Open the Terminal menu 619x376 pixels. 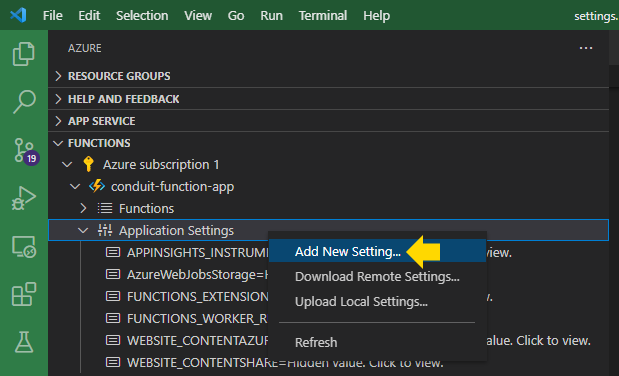[323, 15]
